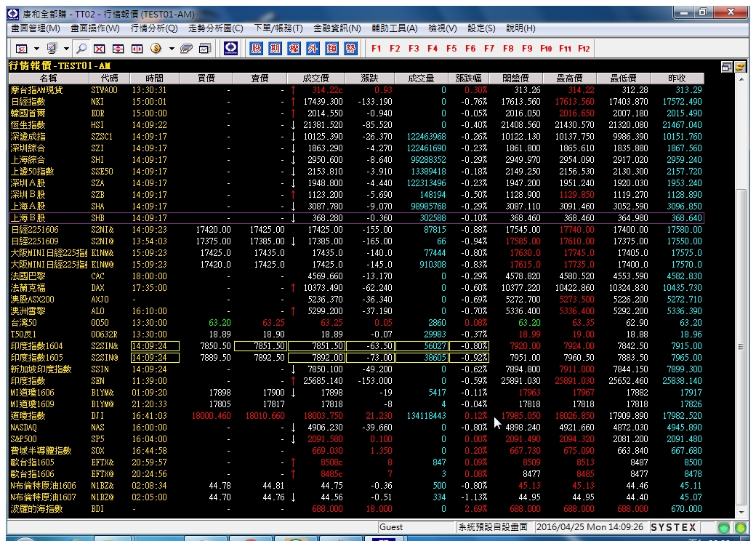
Task: Click the green status light in status bar
Action: pos(724,527)
